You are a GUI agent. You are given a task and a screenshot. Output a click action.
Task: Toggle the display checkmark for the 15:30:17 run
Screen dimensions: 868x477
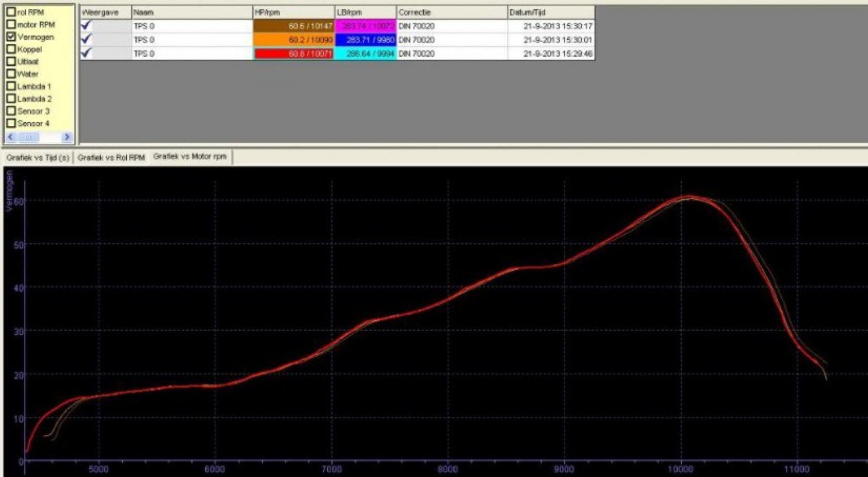coord(86,25)
